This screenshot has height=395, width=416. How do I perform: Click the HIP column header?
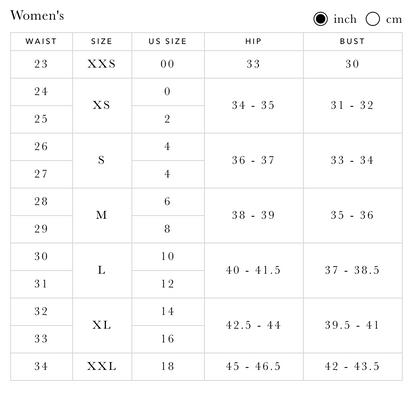coord(254,41)
